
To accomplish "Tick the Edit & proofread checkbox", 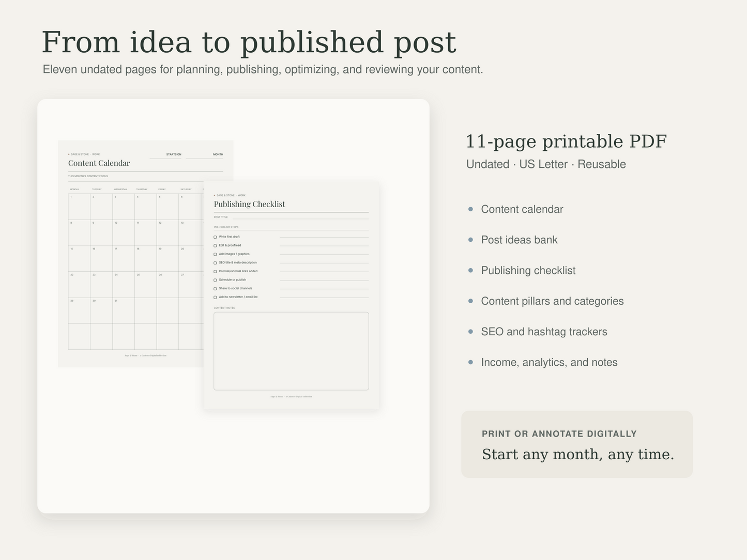I will pyautogui.click(x=215, y=245).
